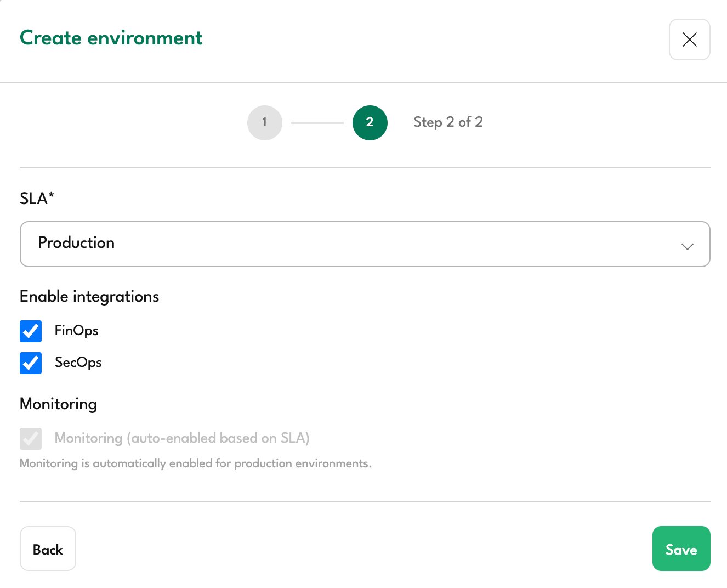
Task: Click the step 1 circle indicator
Action: 265,122
